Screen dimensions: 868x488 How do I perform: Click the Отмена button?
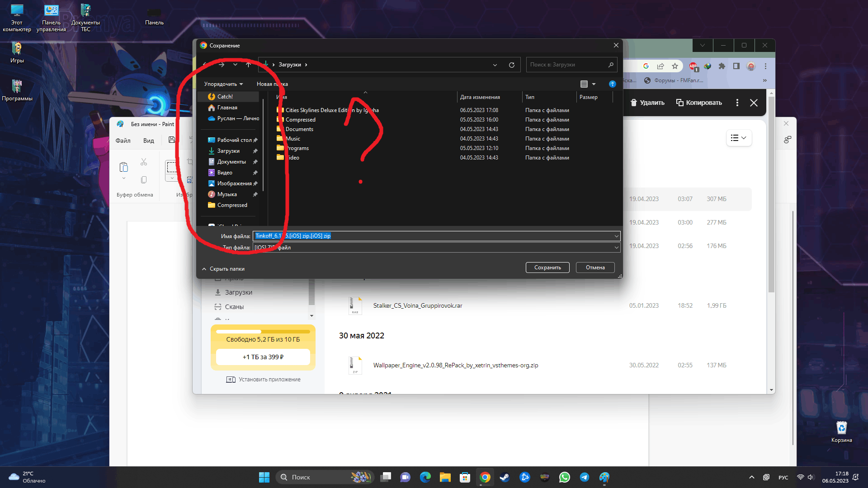pyautogui.click(x=595, y=267)
